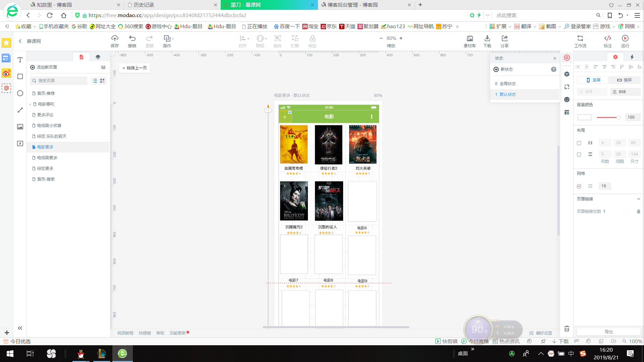Open the 操作 dropdown in toolbar

tap(168, 39)
